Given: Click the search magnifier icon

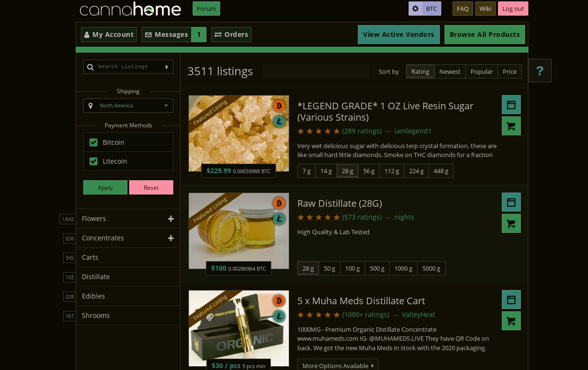Looking at the screenshot, I should coord(90,67).
